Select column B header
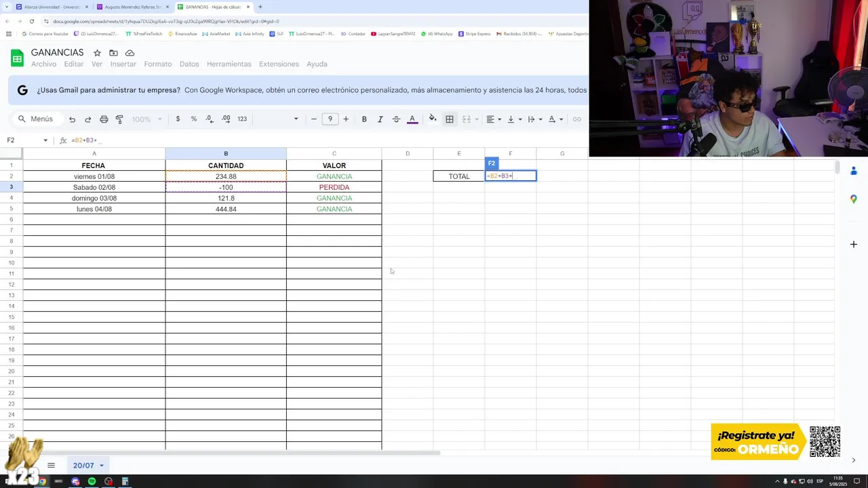This screenshot has height=488, width=868. (x=226, y=154)
